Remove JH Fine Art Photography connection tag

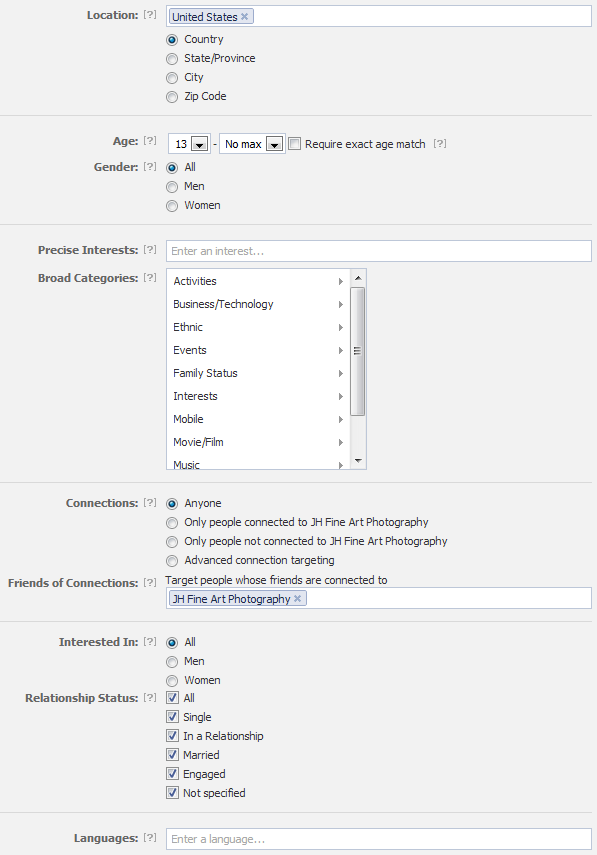297,598
